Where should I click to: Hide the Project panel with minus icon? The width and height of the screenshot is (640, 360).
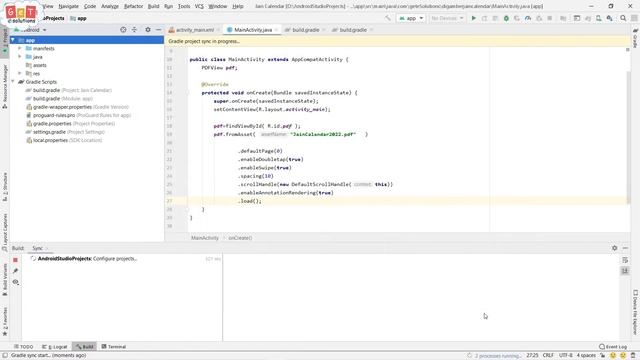[x=158, y=30]
